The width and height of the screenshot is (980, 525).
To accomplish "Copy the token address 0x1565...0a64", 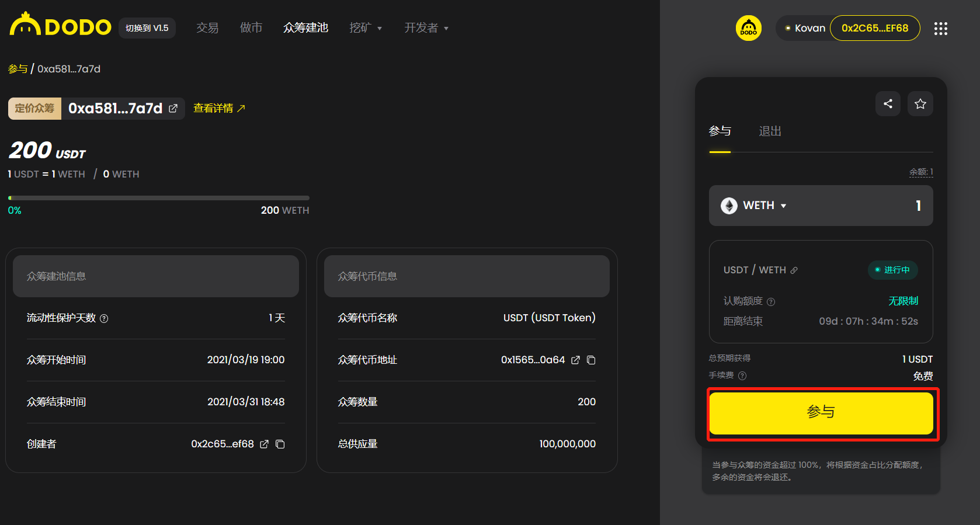I will coord(591,360).
